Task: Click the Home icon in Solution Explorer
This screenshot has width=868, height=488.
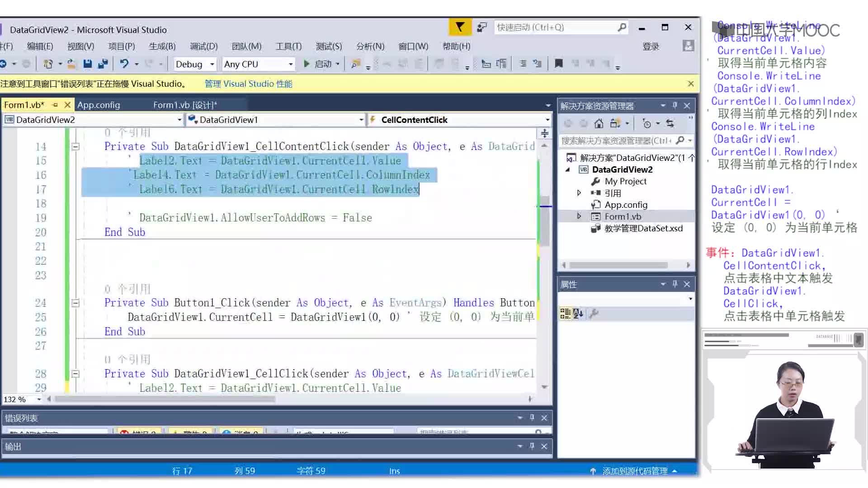Action: tap(599, 123)
